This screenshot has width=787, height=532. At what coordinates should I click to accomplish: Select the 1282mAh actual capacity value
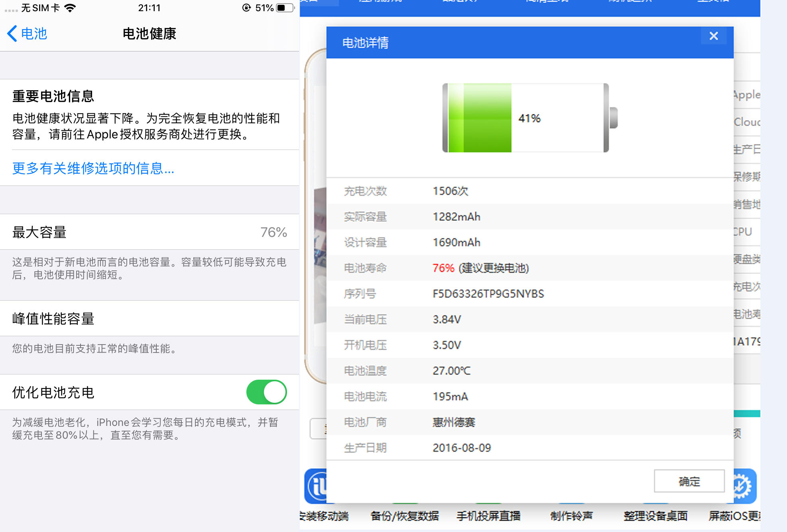(x=456, y=217)
